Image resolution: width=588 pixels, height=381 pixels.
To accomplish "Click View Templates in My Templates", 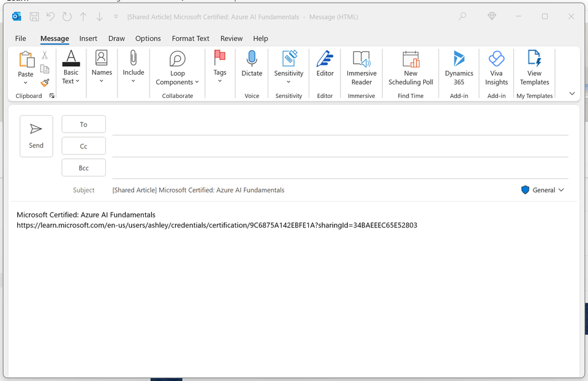I will [534, 68].
